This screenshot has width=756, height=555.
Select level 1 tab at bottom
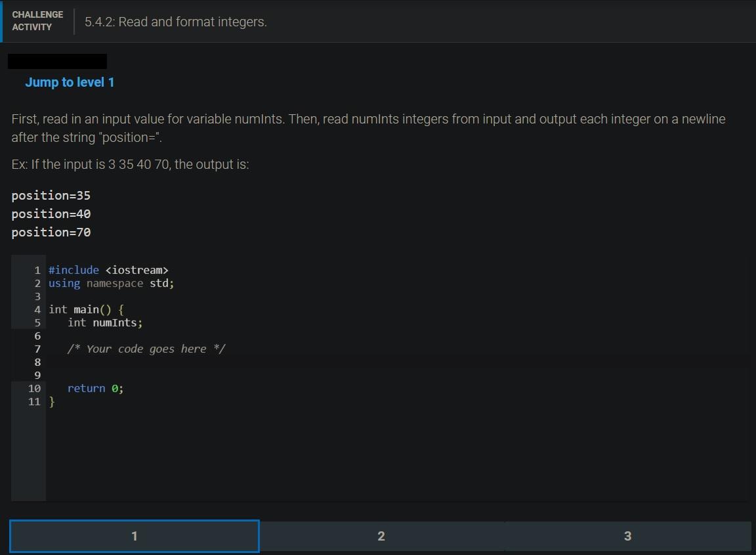pos(134,536)
